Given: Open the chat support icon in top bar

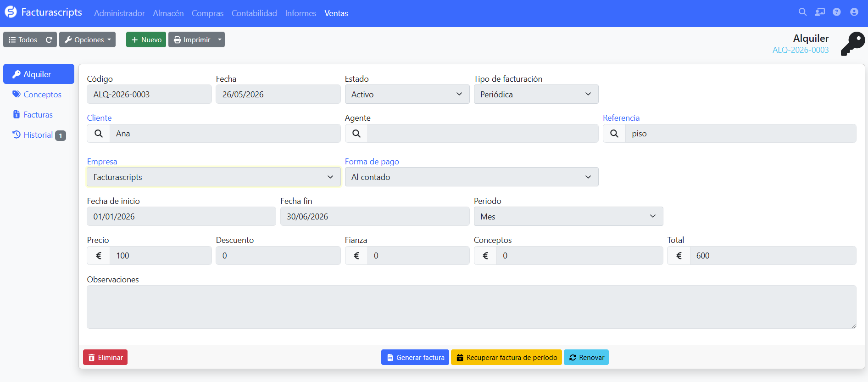Looking at the screenshot, I should point(820,12).
